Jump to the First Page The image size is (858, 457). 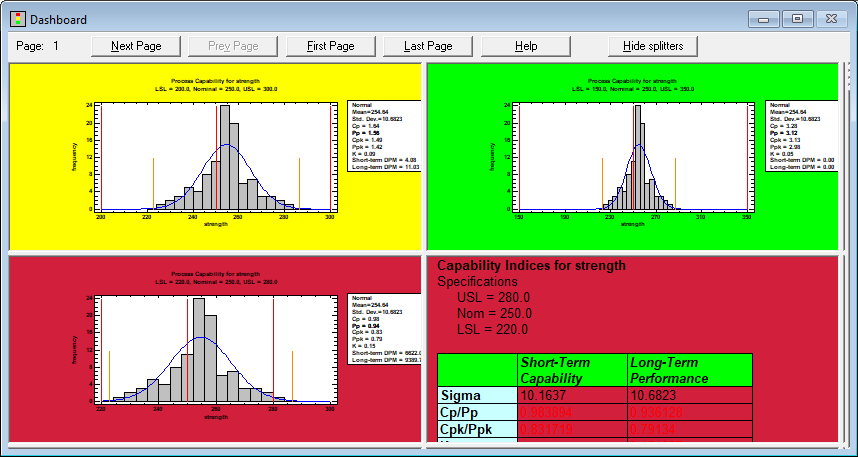coord(330,46)
